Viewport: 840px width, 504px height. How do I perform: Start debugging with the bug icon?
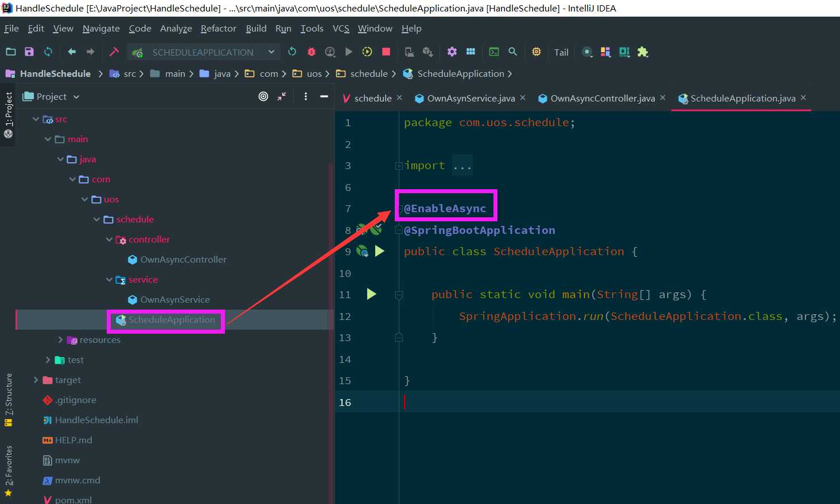point(312,52)
